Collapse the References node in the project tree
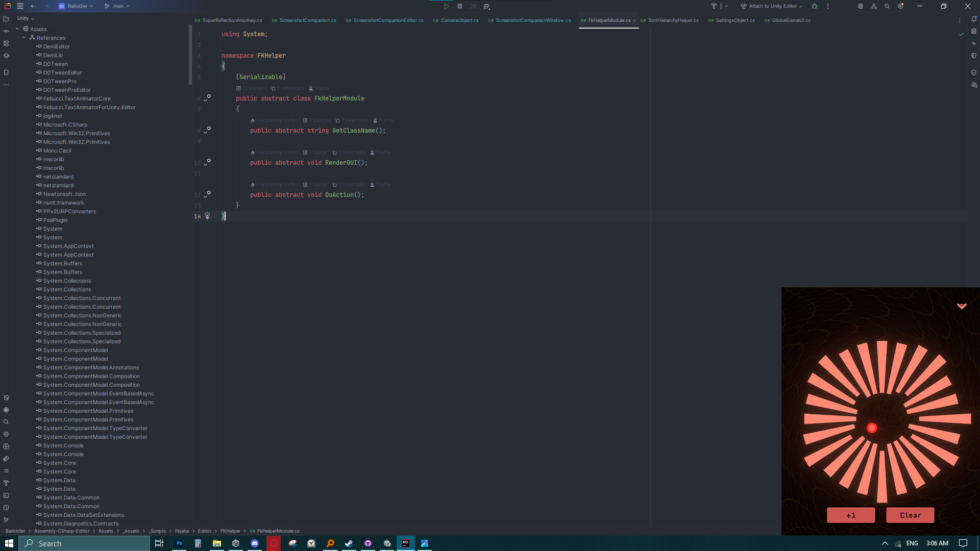Viewport: 980px width, 551px height. point(24,38)
